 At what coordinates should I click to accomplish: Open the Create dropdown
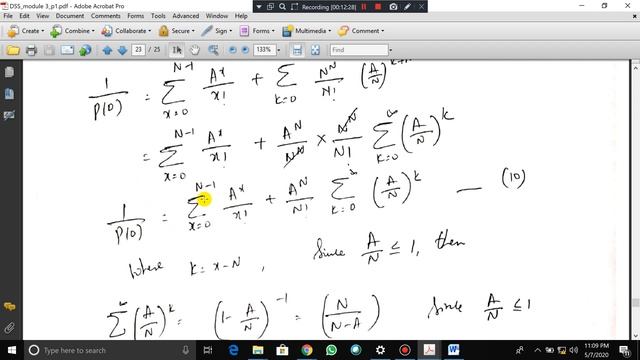[x=26, y=31]
